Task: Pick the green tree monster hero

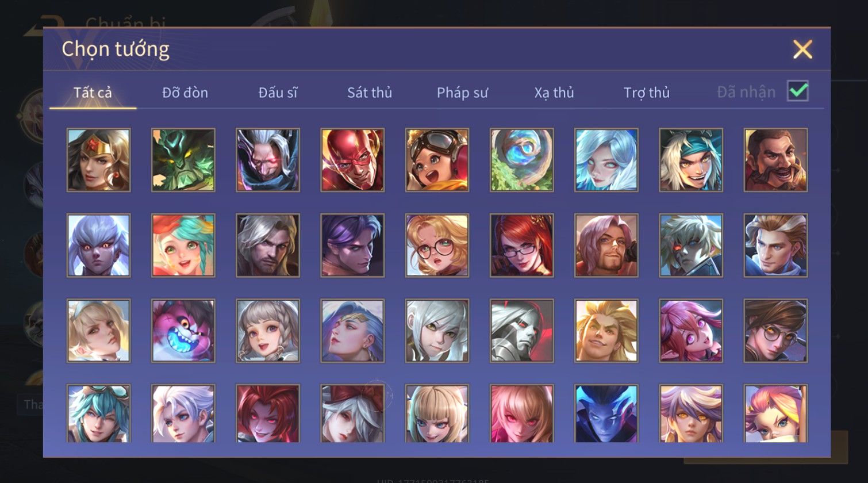Action: 183,160
